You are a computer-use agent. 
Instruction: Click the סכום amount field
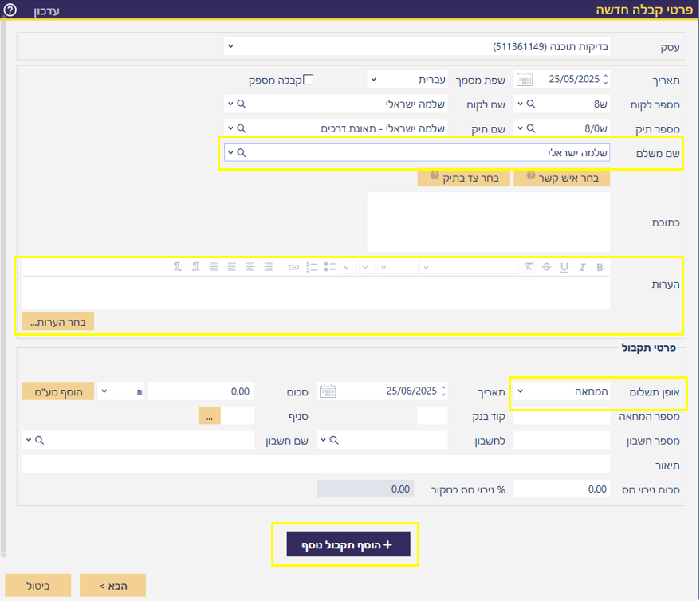(x=201, y=391)
